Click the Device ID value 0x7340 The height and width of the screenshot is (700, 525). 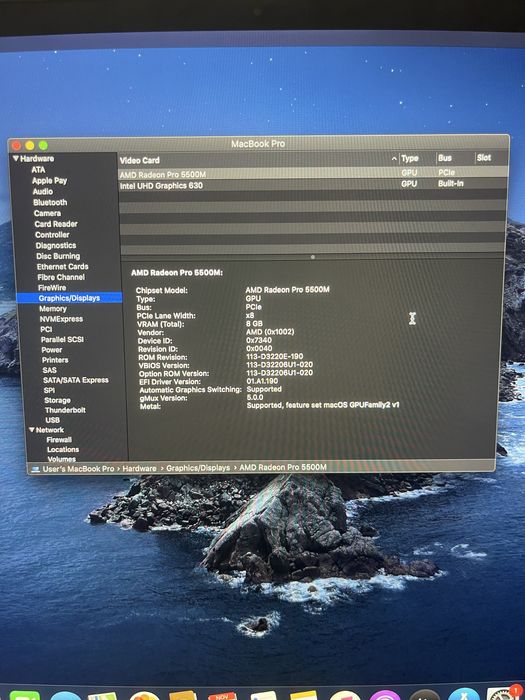tap(259, 340)
